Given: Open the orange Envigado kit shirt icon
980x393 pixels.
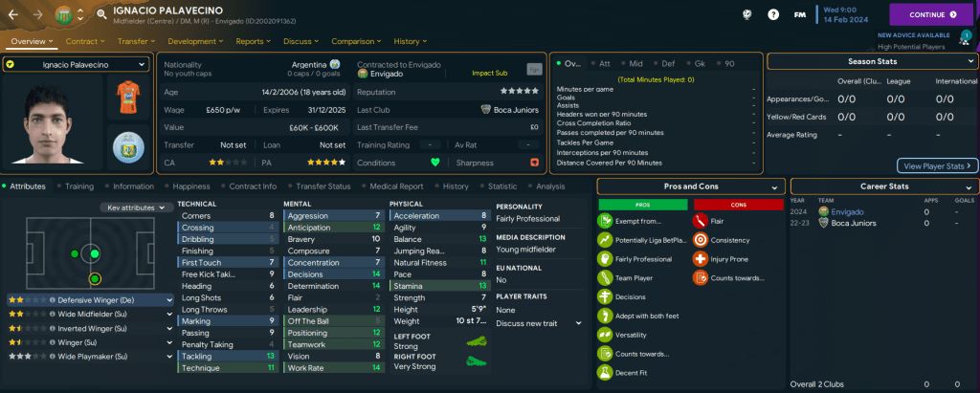Looking at the screenshot, I should (122, 97).
